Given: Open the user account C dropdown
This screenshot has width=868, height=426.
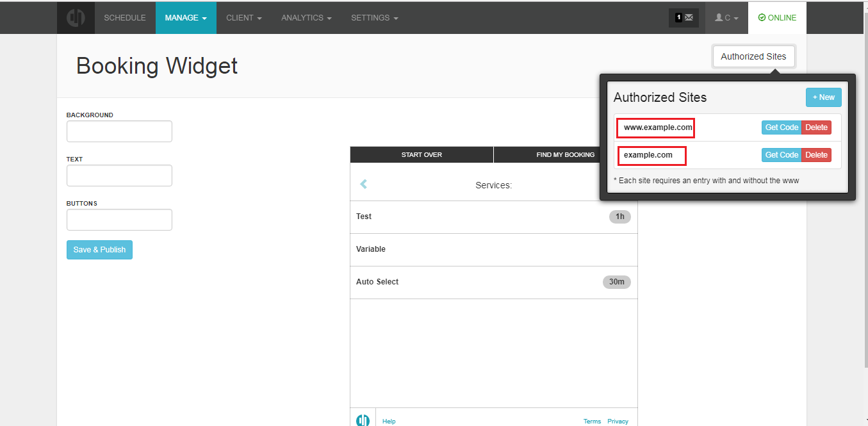Looking at the screenshot, I should (x=726, y=18).
